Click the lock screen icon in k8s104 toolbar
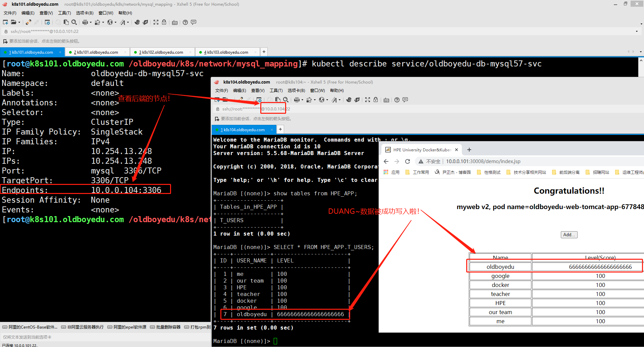 click(x=376, y=100)
